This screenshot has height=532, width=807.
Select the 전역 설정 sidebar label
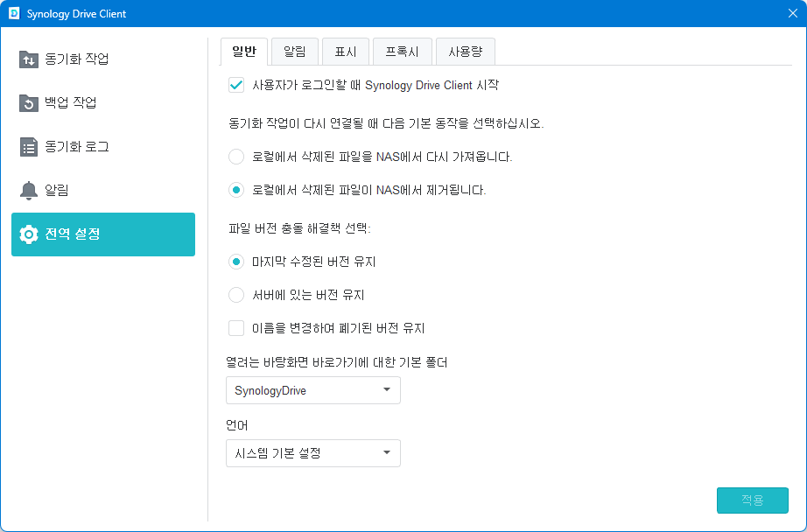(73, 234)
